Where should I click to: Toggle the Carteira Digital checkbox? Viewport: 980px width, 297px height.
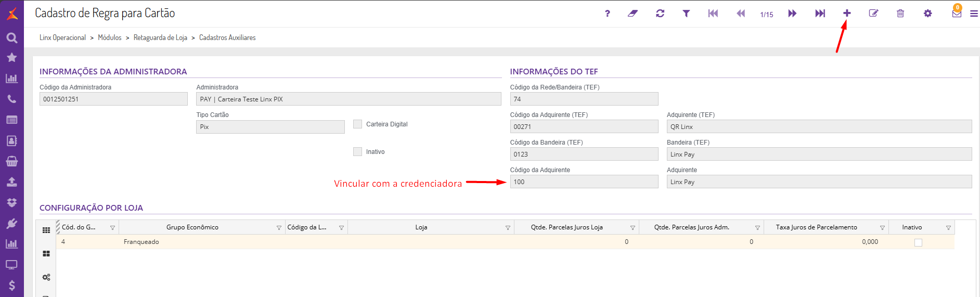tap(358, 124)
